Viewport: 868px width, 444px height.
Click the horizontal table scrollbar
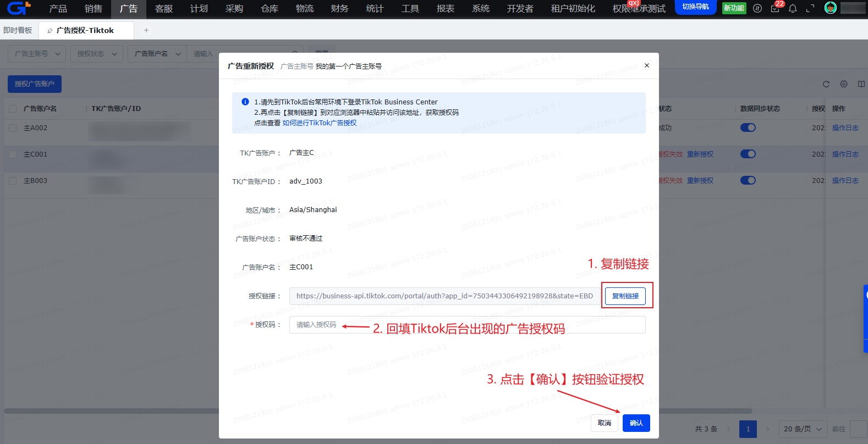[378, 411]
